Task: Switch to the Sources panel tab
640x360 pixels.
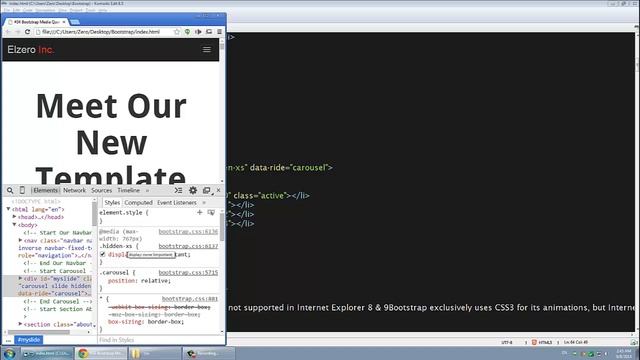Action: [102, 191]
